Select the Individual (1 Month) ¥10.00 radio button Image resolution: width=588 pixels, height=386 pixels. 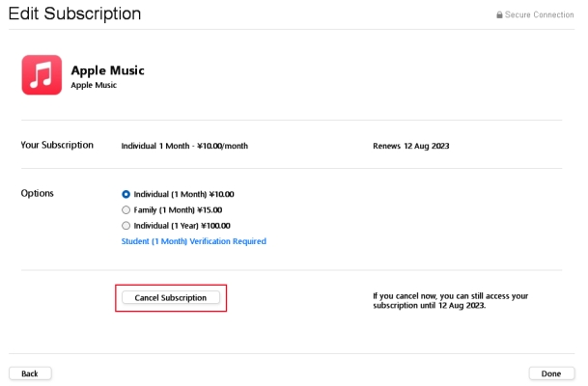point(126,194)
